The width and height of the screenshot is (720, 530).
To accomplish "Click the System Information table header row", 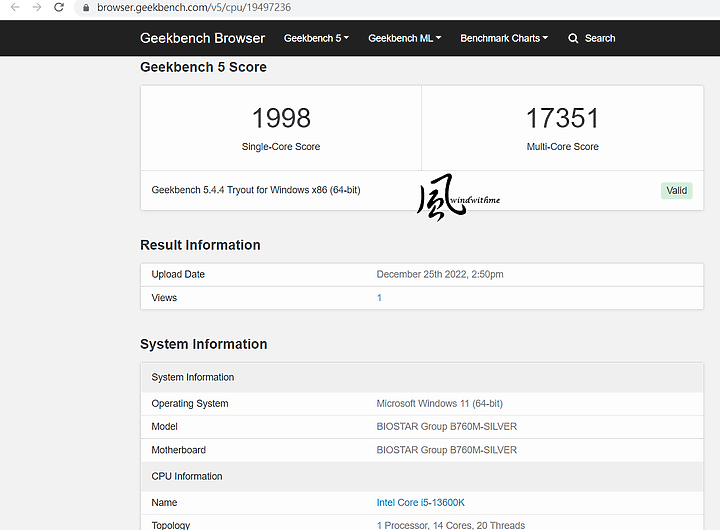I will click(x=422, y=377).
